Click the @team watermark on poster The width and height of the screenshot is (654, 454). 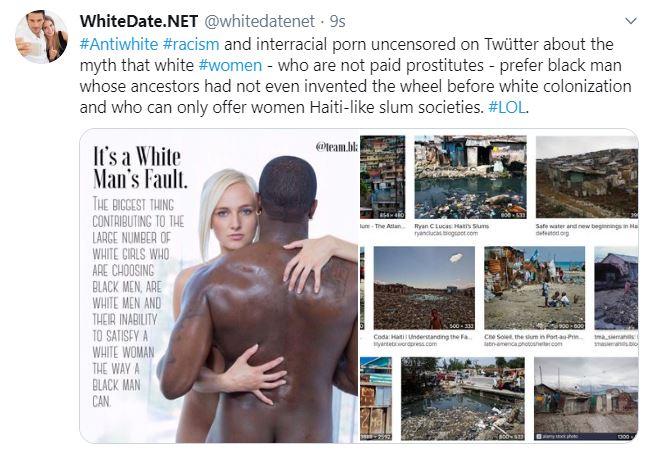point(337,147)
